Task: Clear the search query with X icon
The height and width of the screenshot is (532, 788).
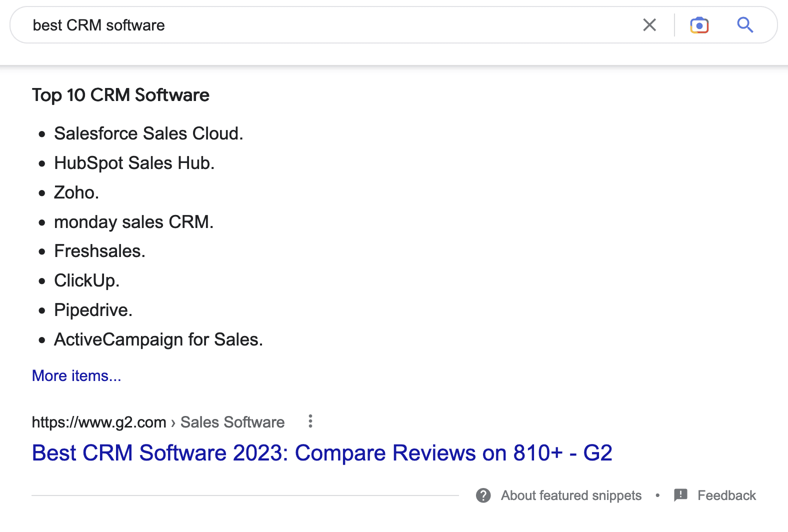Action: pos(649,25)
